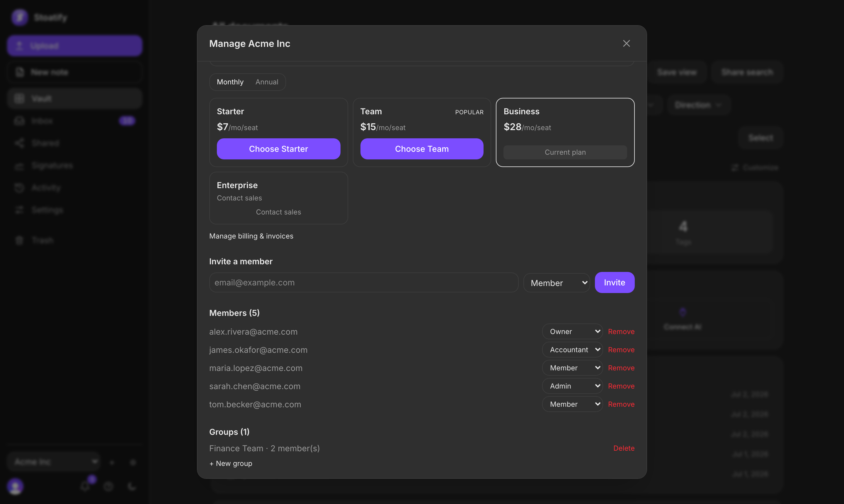
Task: Click Customize link behind dialog
Action: (x=755, y=167)
